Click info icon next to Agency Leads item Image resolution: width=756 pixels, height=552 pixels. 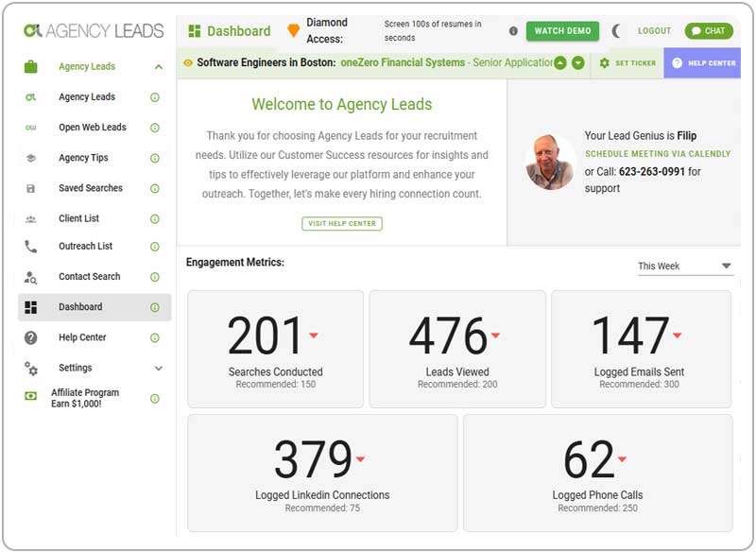[155, 97]
